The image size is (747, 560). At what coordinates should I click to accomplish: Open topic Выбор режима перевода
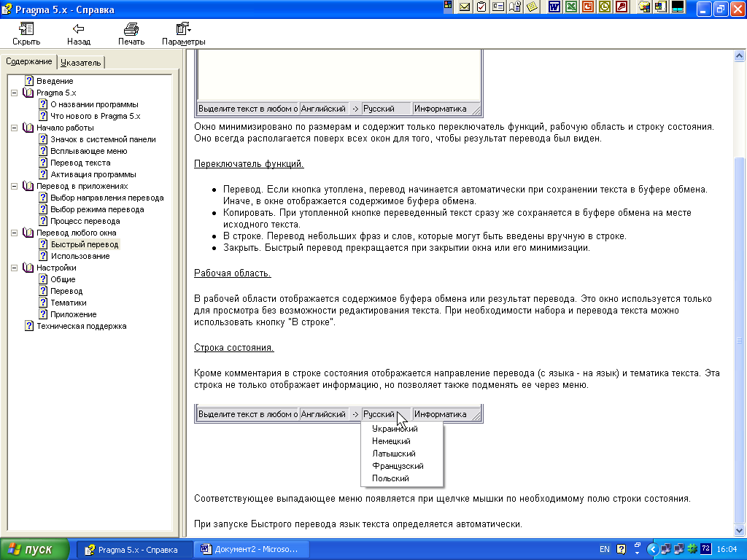[x=97, y=209]
